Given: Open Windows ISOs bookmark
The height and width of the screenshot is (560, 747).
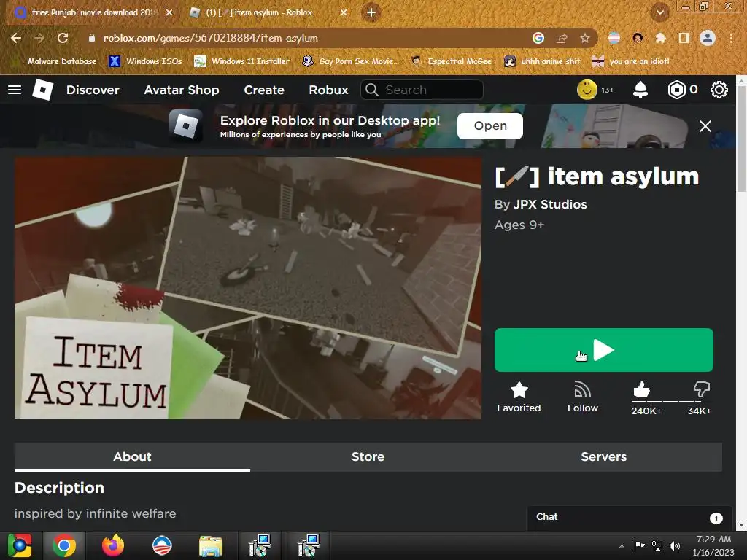Looking at the screenshot, I should [x=145, y=61].
